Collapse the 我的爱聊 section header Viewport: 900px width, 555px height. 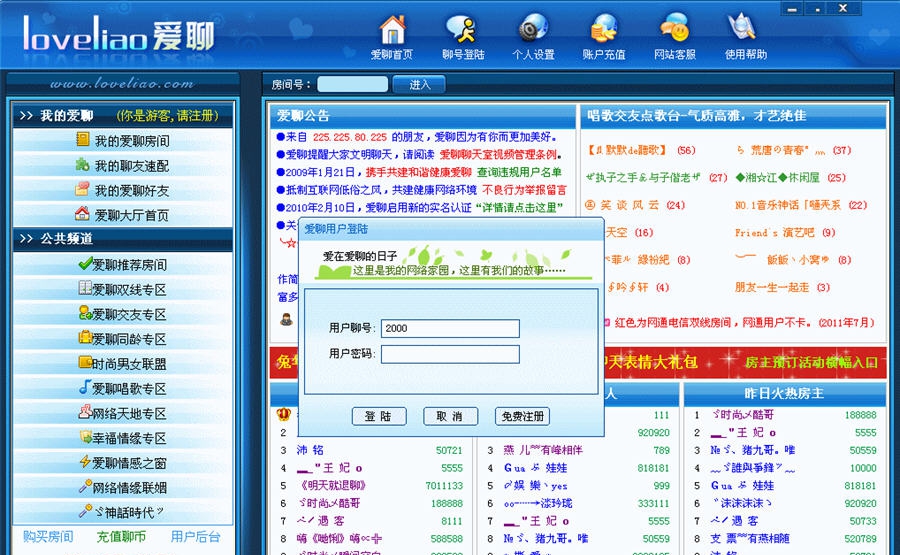(123, 115)
